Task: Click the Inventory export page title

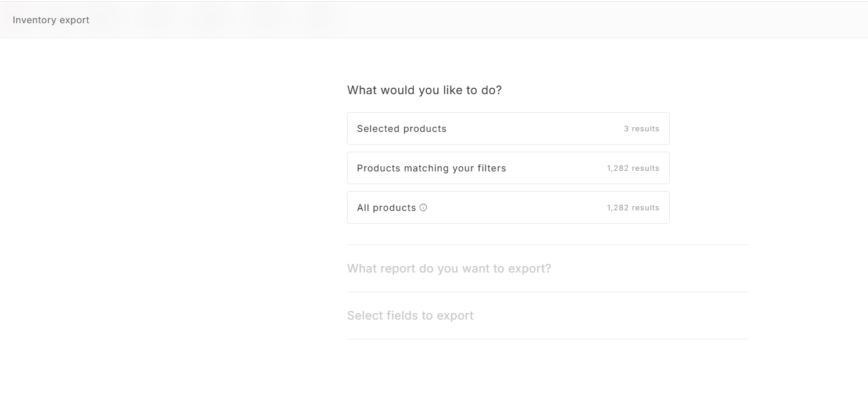Action: coord(51,20)
